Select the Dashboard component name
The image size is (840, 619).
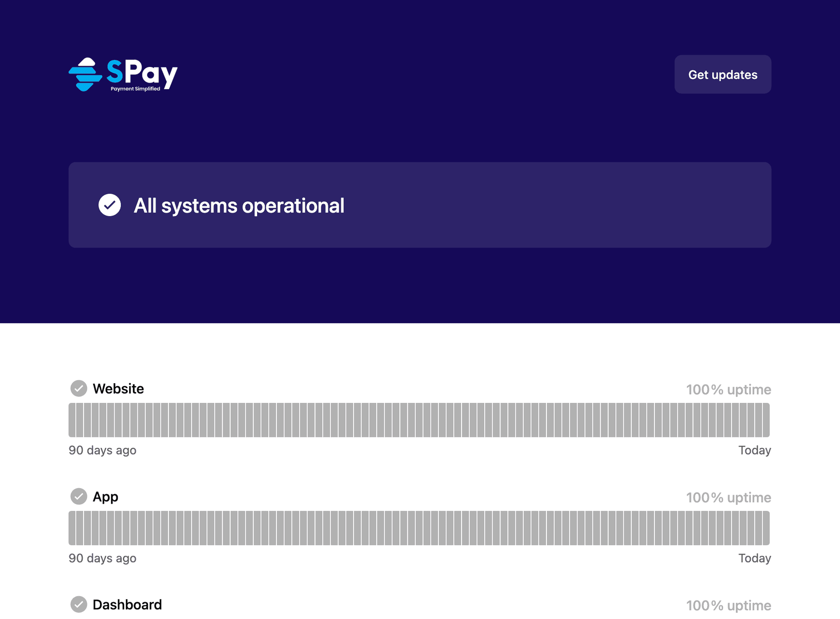(127, 605)
